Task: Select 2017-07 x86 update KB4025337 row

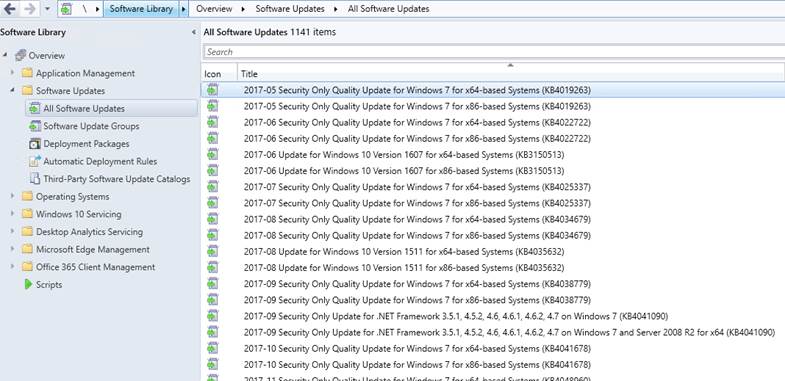Action: 493,203
